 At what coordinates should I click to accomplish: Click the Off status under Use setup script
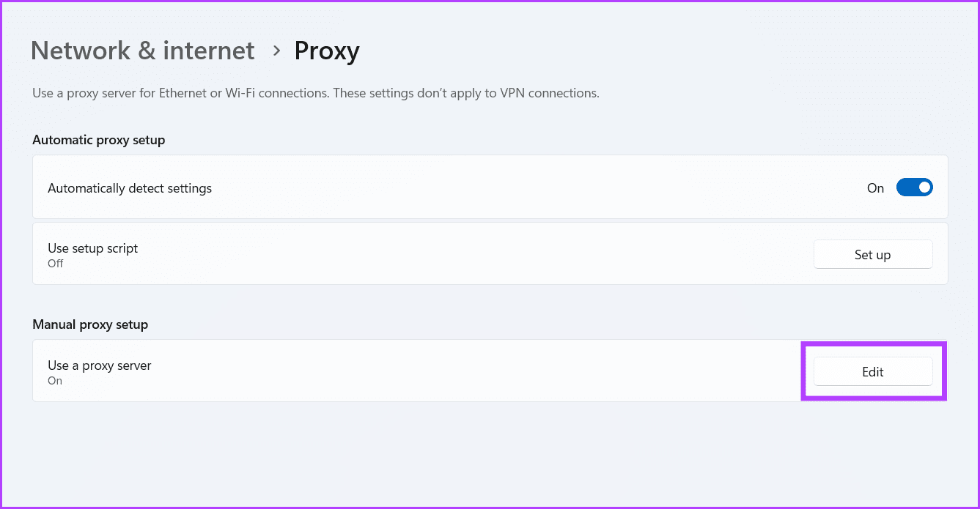(55, 263)
